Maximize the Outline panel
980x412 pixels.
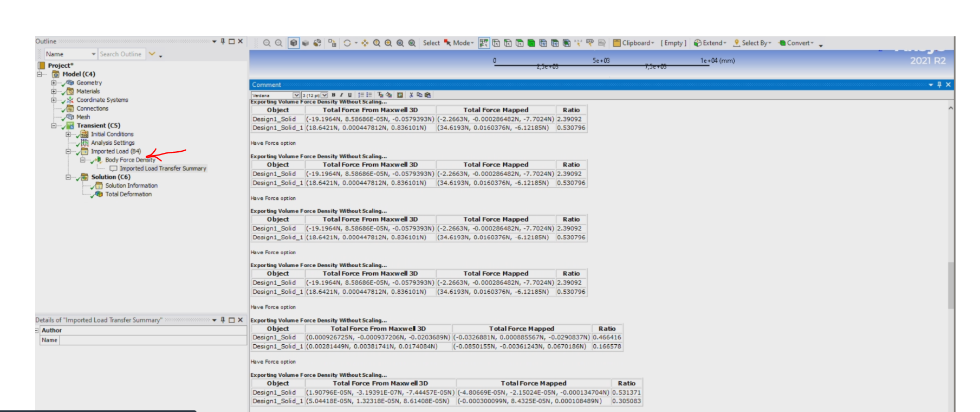(232, 41)
